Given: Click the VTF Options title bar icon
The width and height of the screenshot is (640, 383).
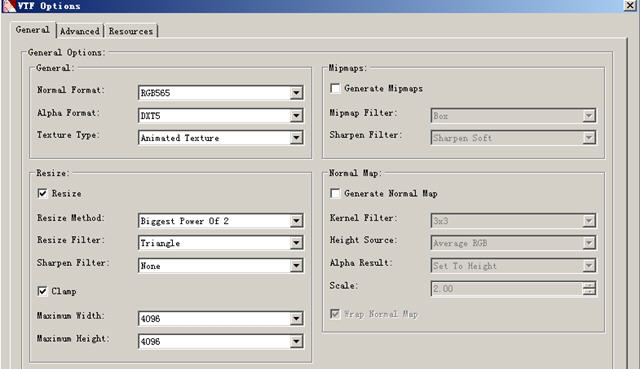Looking at the screenshot, I should click(x=9, y=6).
